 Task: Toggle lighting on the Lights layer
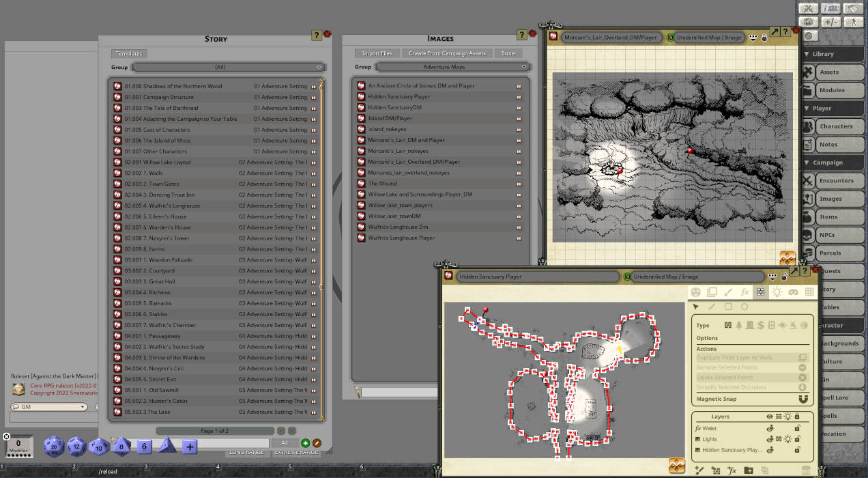(787, 439)
